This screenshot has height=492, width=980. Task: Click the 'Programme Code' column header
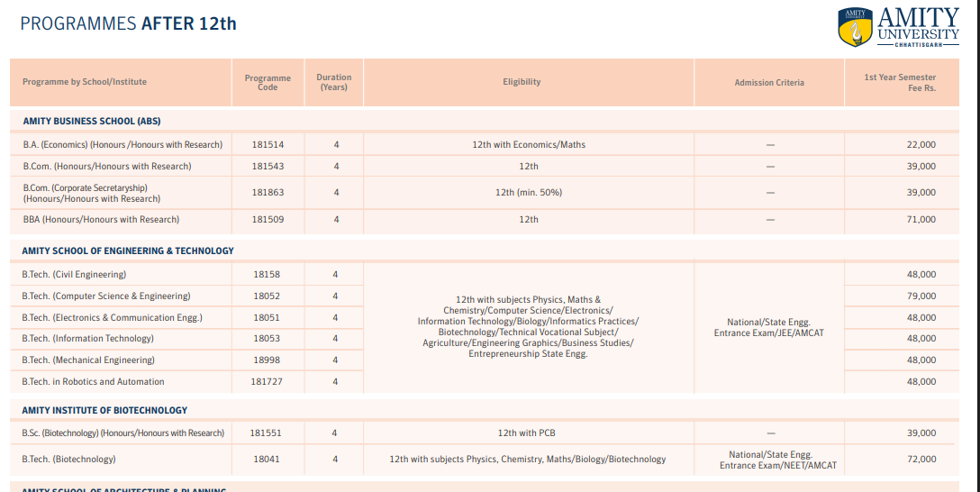click(x=268, y=83)
